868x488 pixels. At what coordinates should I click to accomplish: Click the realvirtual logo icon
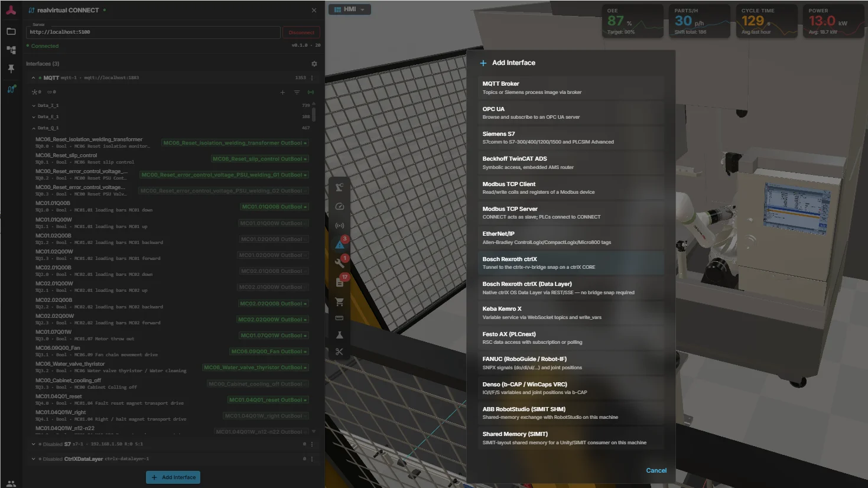[x=11, y=10]
